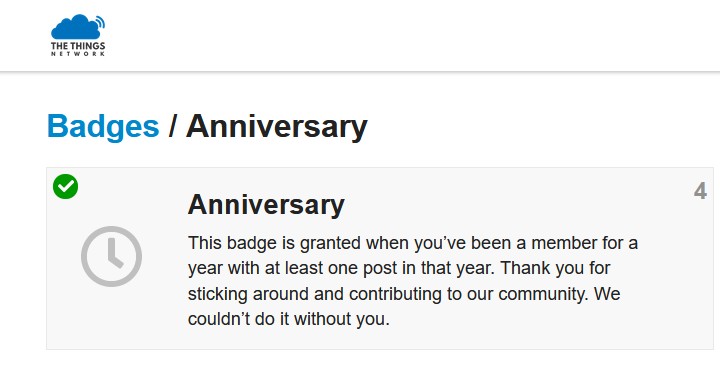Click the 'year with at least one post' line
Image resolution: width=720 pixels, height=382 pixels.
[x=399, y=268]
